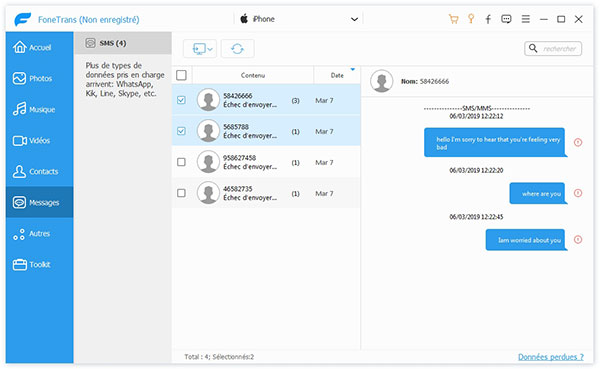Select the 'hello I'm sorry to hear' bubble
The width and height of the screenshot is (600, 370).
point(496,142)
